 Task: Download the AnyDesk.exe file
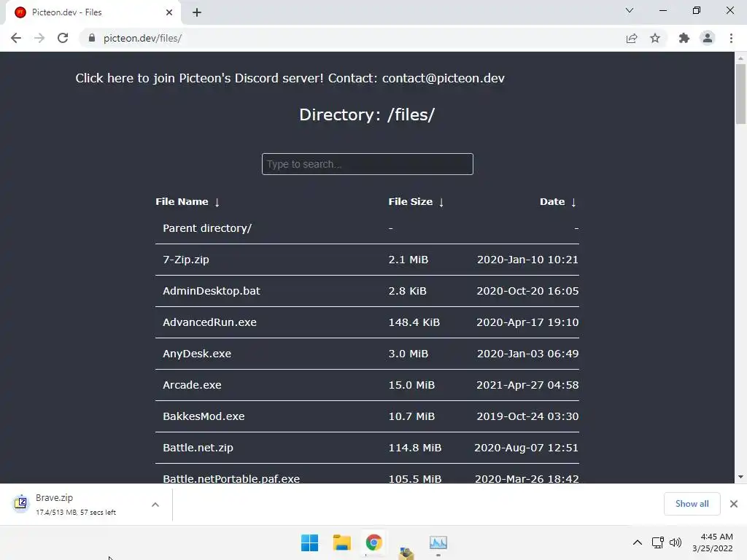click(x=197, y=354)
